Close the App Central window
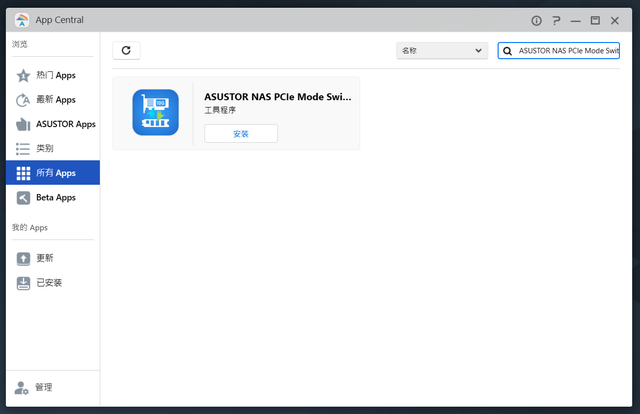Viewport: 640px width, 414px height. click(x=615, y=20)
